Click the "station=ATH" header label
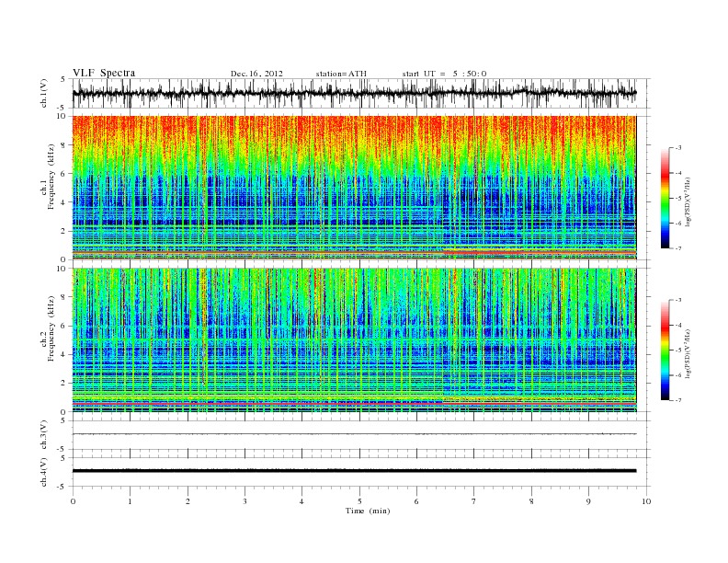728x563 pixels. 341,74
